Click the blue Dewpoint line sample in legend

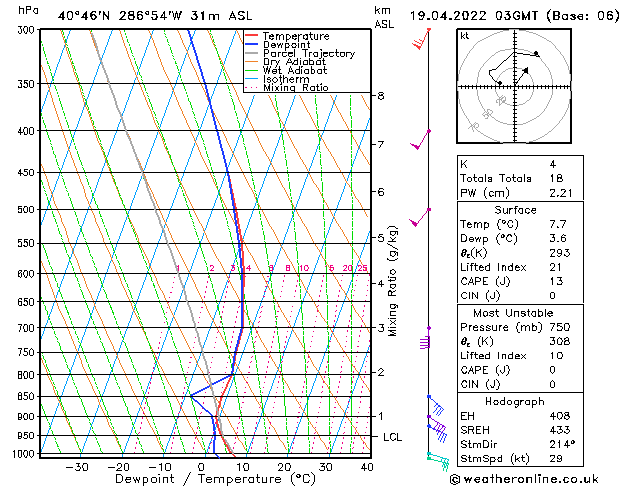(251, 44)
